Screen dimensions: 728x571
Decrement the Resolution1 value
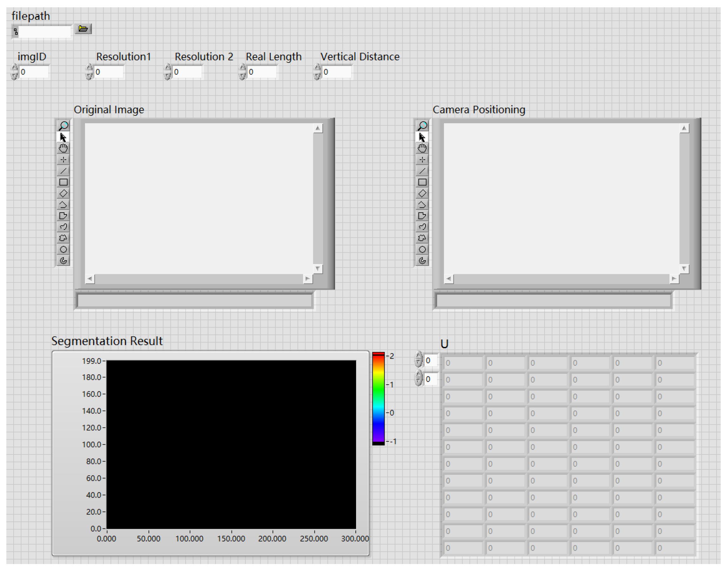pos(89,76)
